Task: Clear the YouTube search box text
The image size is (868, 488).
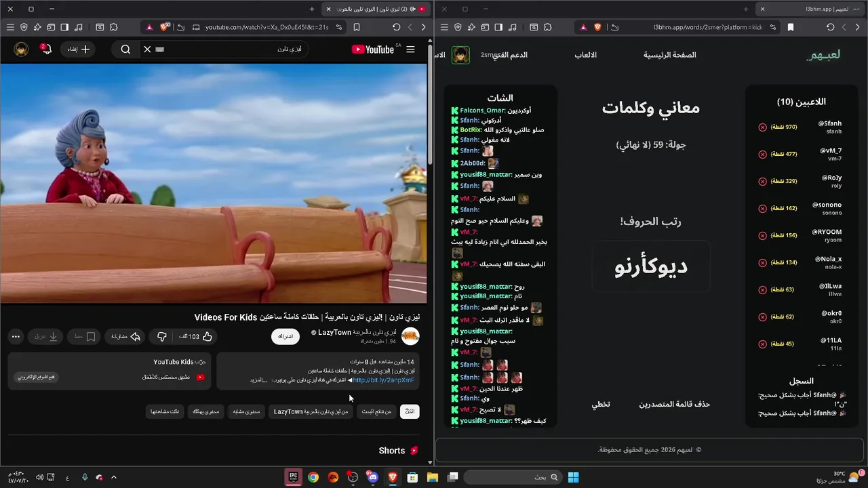Action: (147, 49)
